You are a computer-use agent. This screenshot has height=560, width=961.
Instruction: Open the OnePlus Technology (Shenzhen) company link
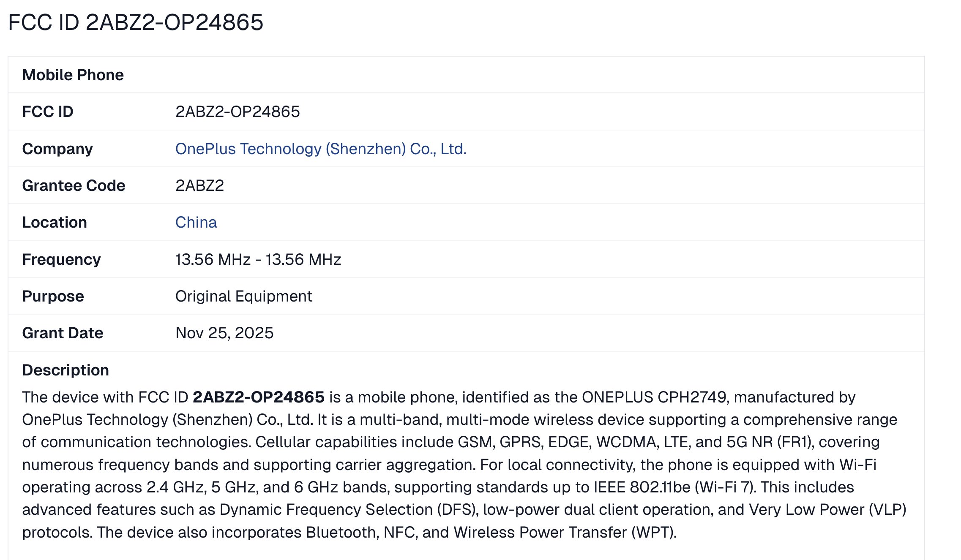(x=321, y=149)
